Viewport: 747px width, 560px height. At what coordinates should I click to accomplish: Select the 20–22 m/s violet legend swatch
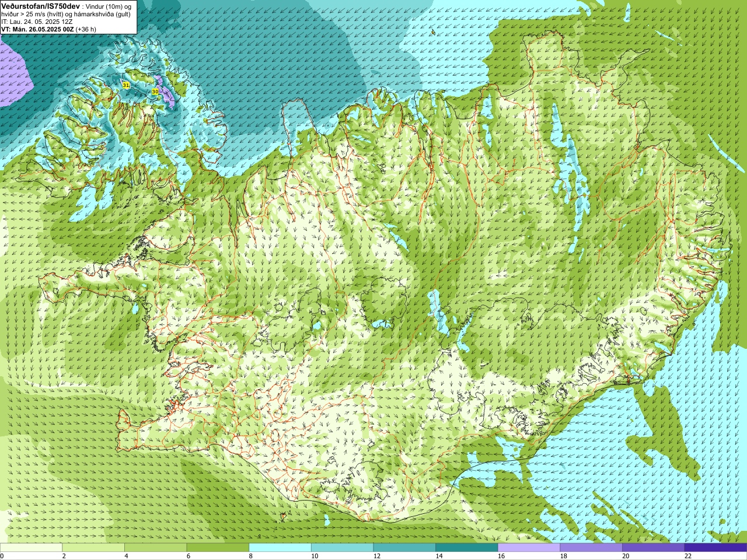click(x=654, y=548)
